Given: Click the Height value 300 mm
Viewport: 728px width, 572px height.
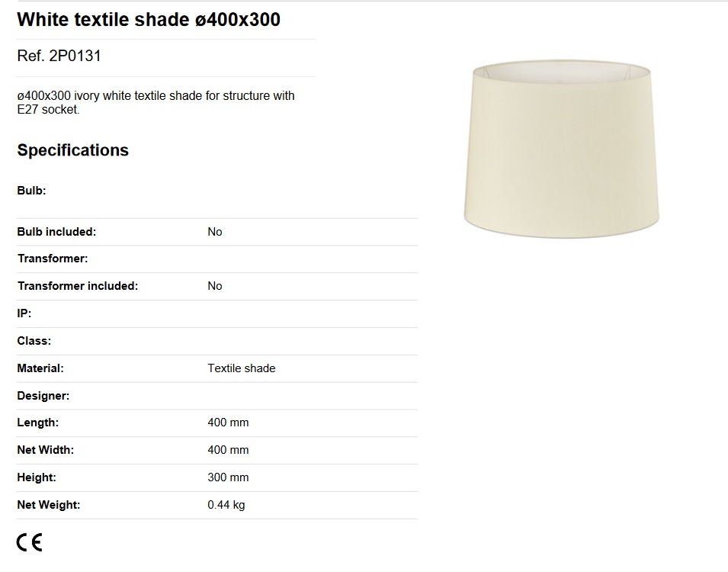Looking at the screenshot, I should 228,477.
